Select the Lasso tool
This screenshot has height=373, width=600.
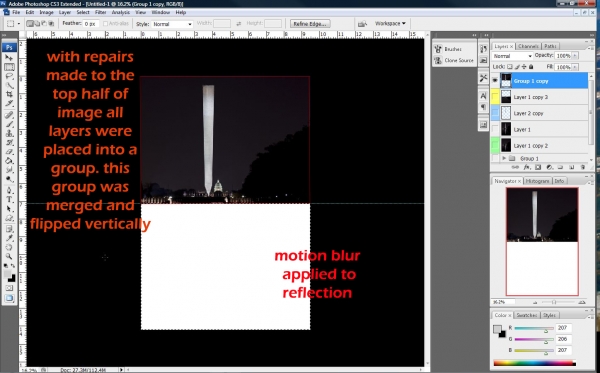tap(9, 76)
